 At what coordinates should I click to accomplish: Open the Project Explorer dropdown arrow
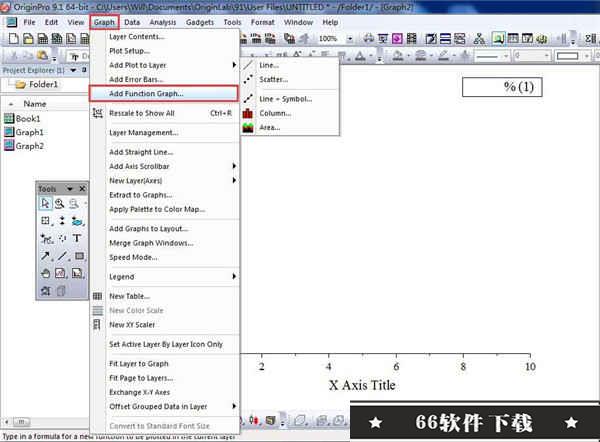tap(73, 70)
